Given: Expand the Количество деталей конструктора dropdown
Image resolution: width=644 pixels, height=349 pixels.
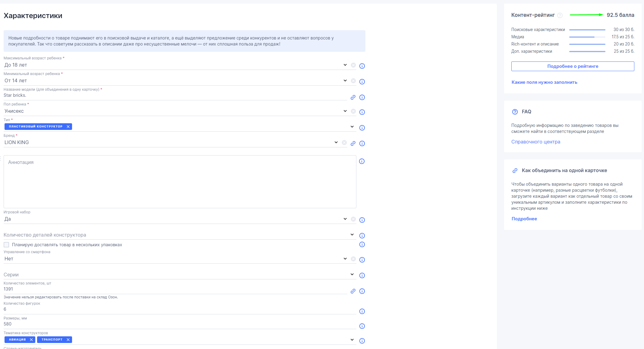Looking at the screenshot, I should tap(352, 235).
